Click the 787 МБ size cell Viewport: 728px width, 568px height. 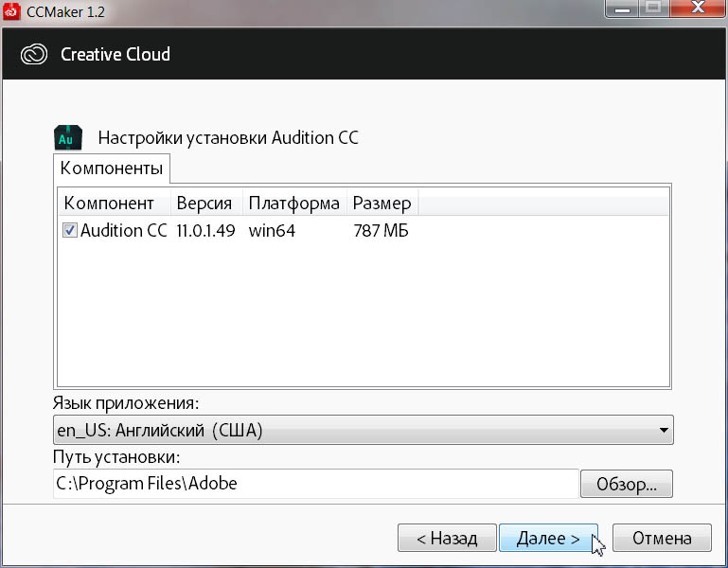coord(381,231)
